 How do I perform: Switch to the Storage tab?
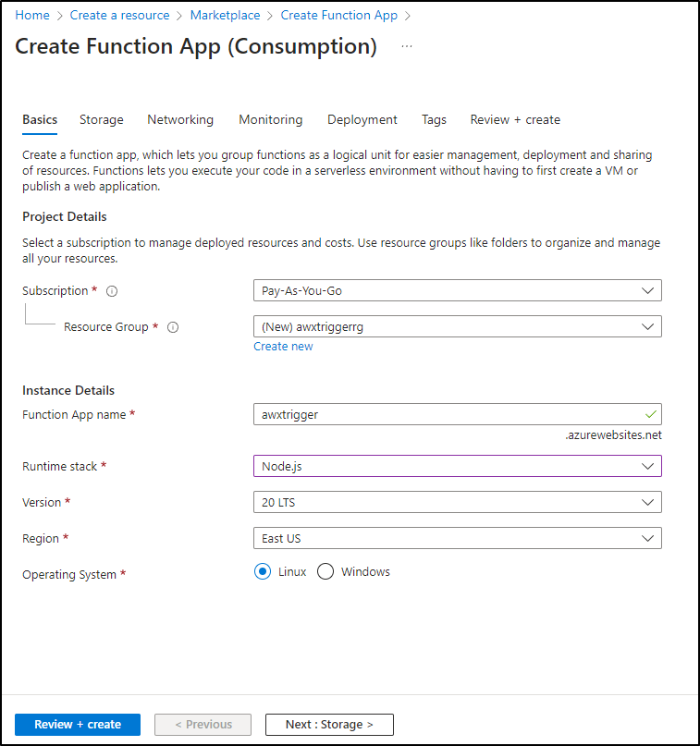point(102,119)
